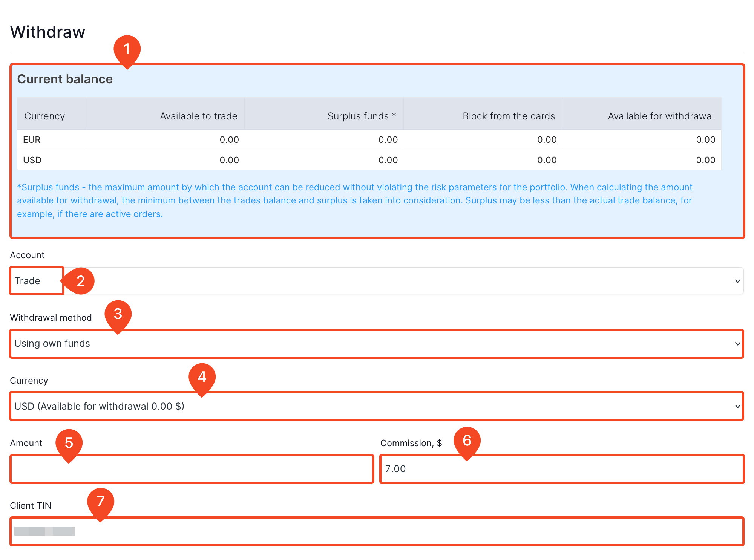
Task: Click the Commission, $ label
Action: tap(411, 443)
